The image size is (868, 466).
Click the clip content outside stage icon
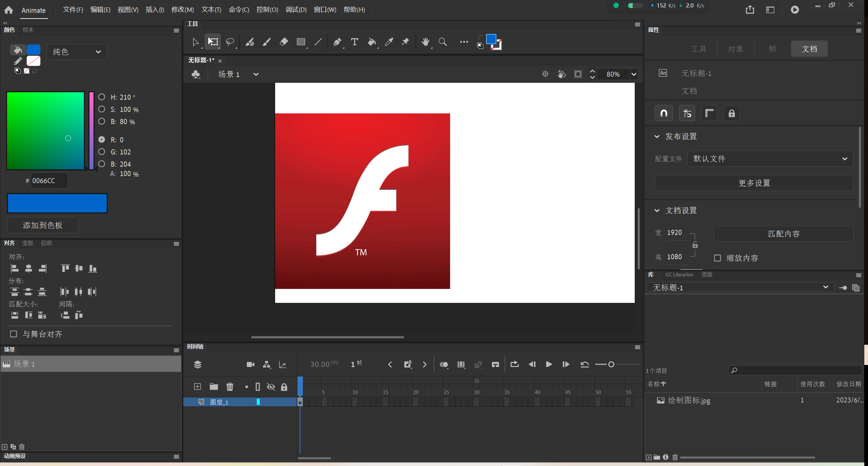click(x=578, y=74)
